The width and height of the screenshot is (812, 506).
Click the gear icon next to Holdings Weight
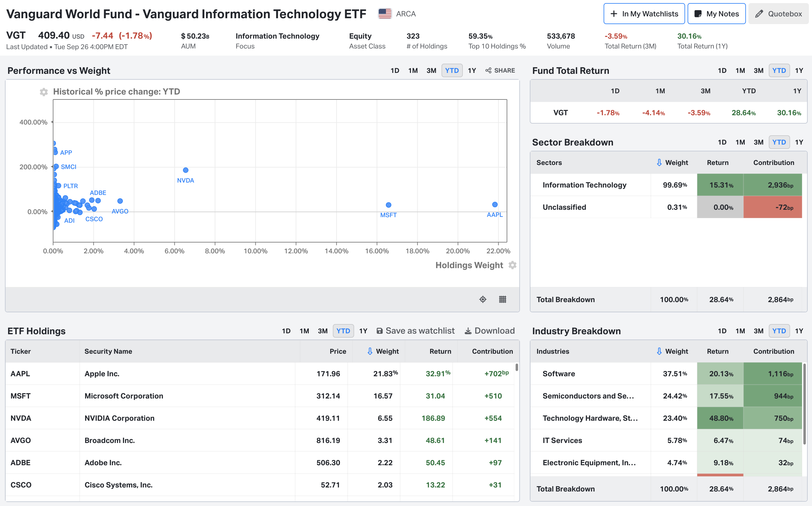[x=512, y=265]
